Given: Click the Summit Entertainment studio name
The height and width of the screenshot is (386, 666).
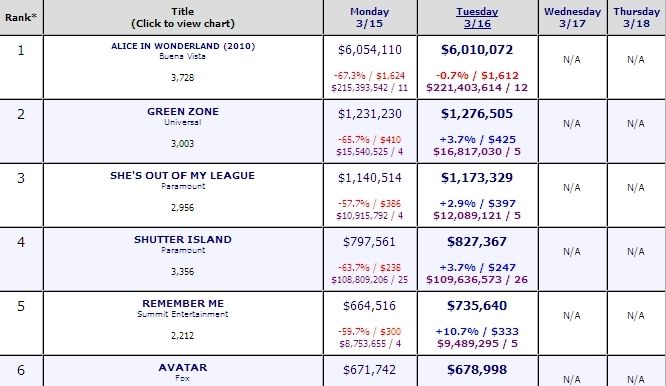Looking at the screenshot, I should point(183,314).
